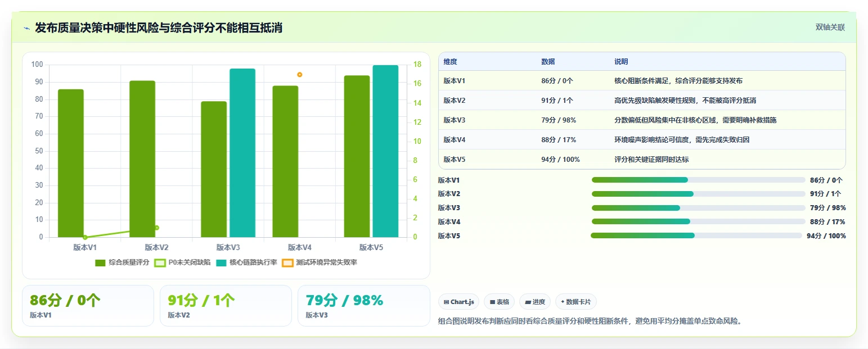Click the 进度 tag chip
This screenshot has height=349, width=868.
point(535,302)
